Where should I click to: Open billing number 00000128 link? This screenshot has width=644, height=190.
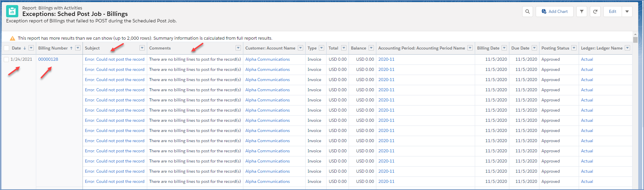click(x=48, y=59)
